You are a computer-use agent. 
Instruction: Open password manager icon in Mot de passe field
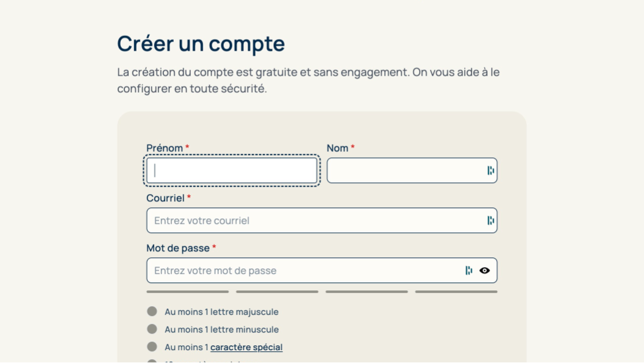[468, 271]
